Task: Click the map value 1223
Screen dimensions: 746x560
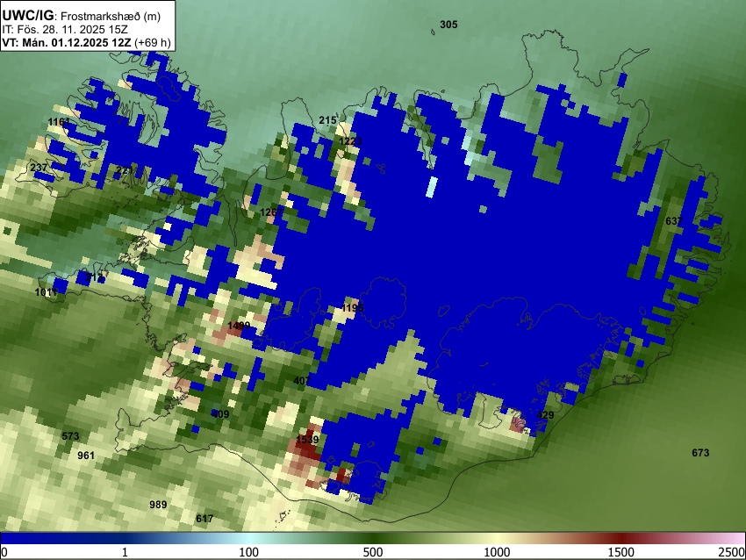Action: click(x=350, y=141)
